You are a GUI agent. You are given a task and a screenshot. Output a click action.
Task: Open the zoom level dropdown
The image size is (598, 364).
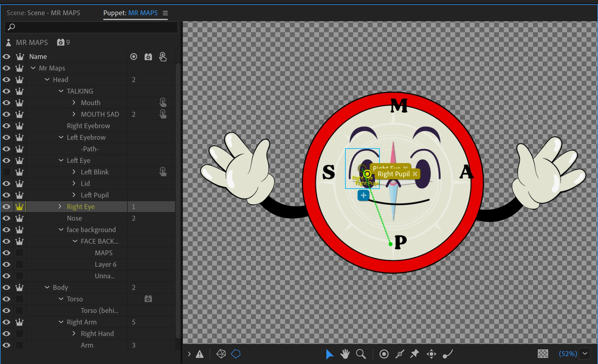[x=585, y=354]
